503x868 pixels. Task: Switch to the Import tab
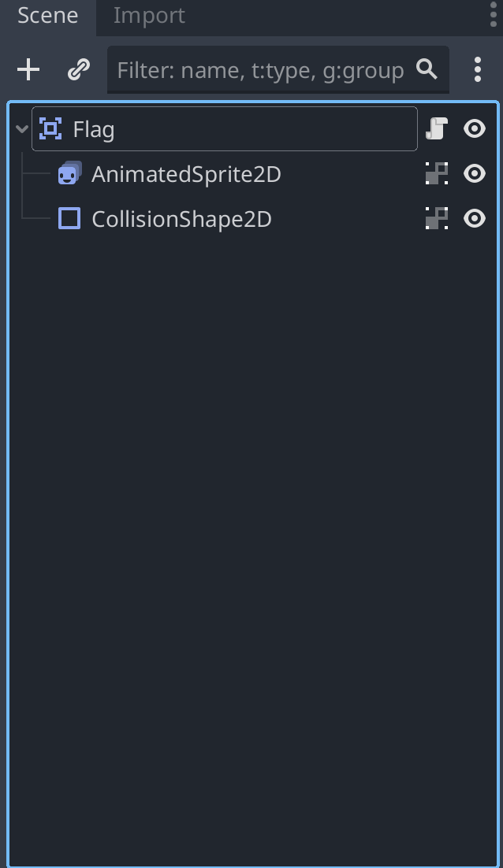(x=149, y=16)
